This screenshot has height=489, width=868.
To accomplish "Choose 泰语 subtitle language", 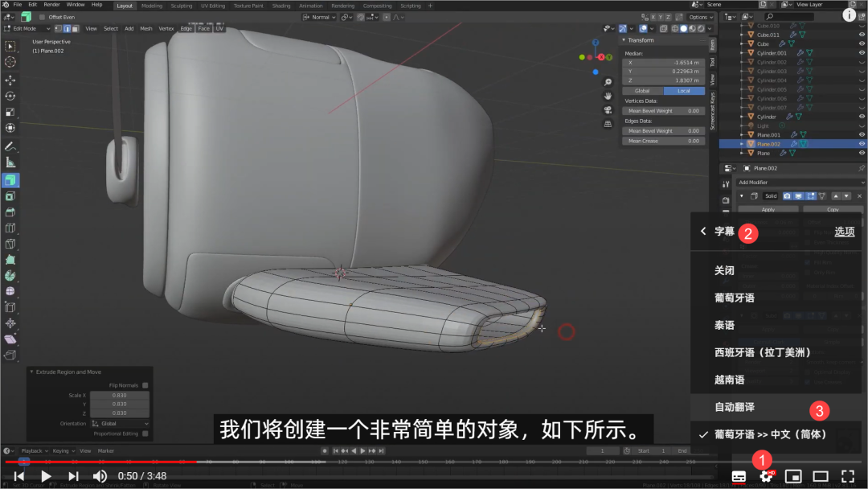I will (x=724, y=325).
